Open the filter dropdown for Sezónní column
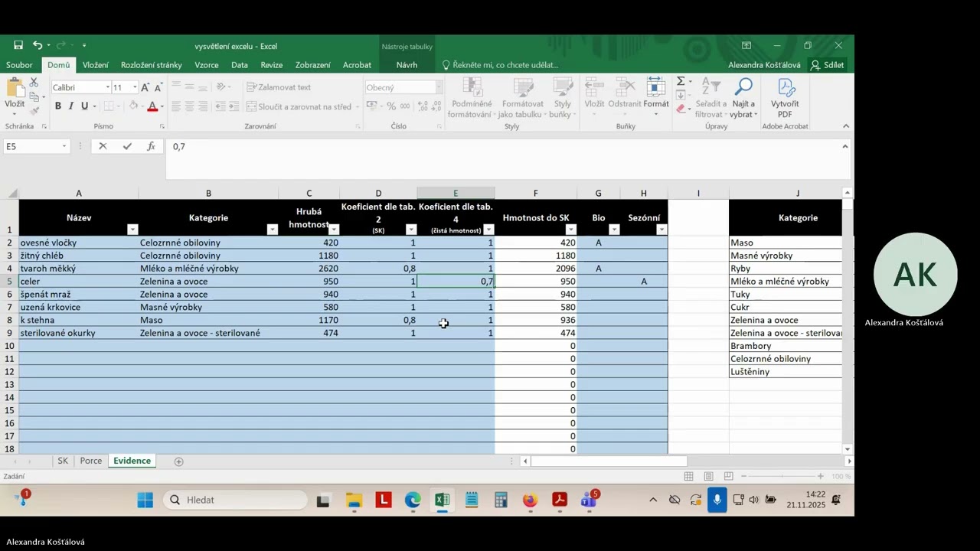Image resolution: width=980 pixels, height=551 pixels. tap(661, 230)
